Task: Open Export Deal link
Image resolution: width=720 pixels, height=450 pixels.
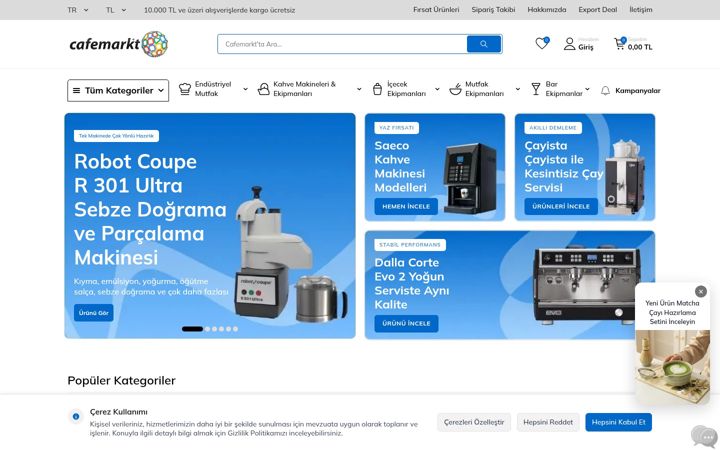Action: pyautogui.click(x=597, y=10)
